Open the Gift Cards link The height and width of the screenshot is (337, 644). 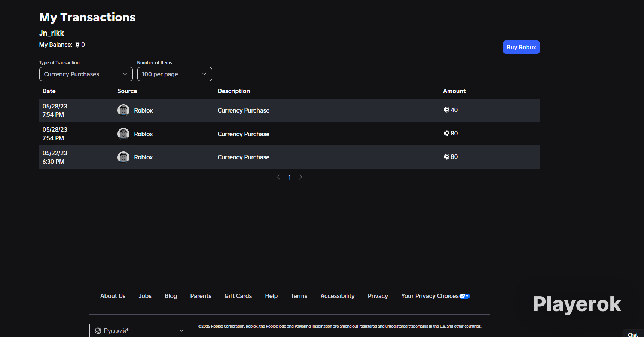pos(238,296)
